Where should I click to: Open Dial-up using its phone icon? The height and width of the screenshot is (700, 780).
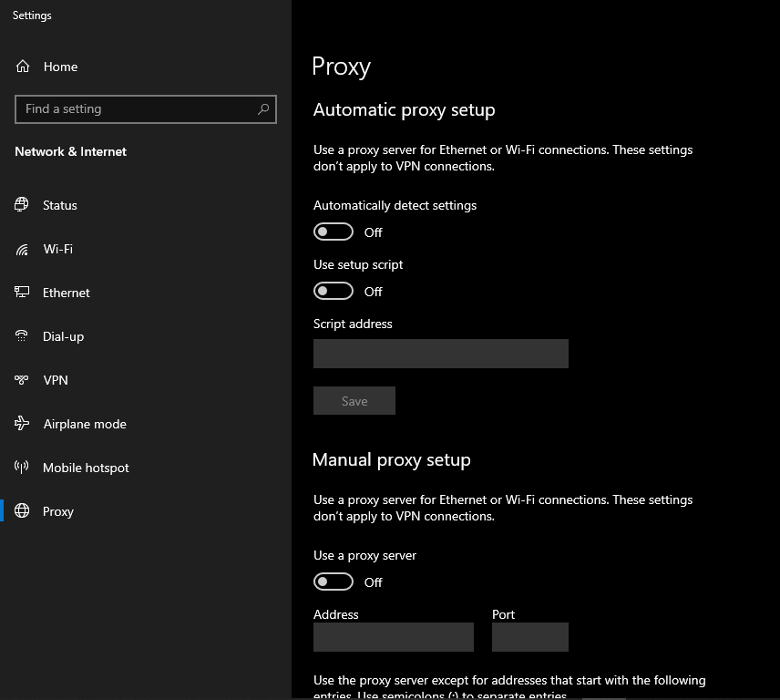(21, 335)
